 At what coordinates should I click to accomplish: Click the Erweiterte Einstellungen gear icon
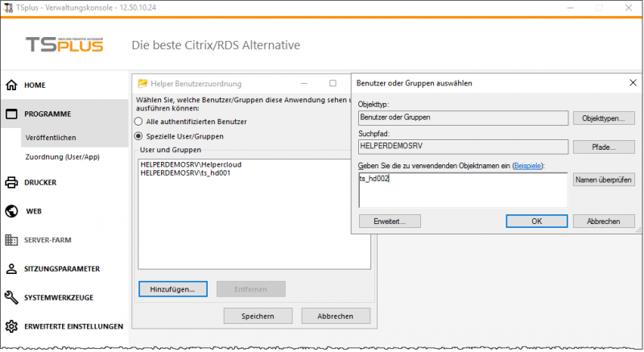click(11, 326)
